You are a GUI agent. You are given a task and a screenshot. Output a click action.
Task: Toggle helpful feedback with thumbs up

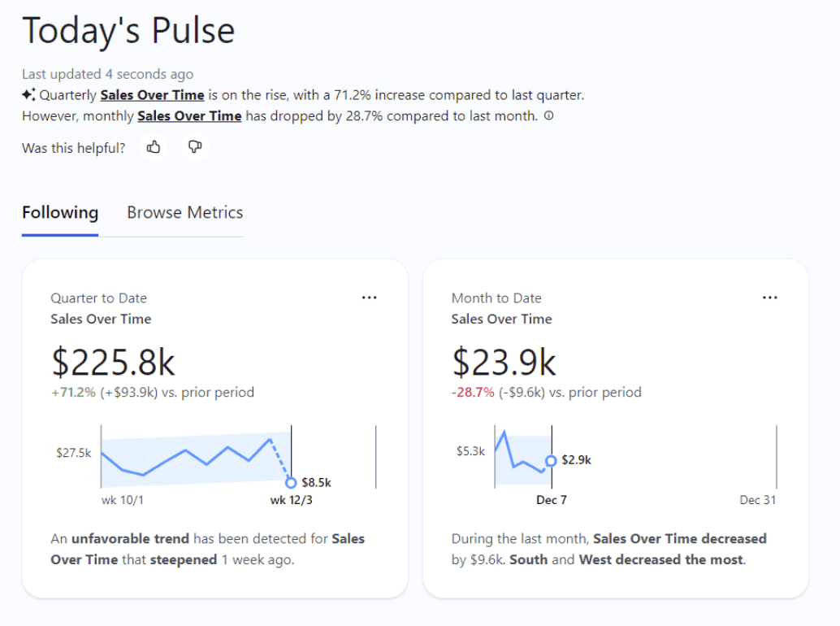[x=153, y=148]
